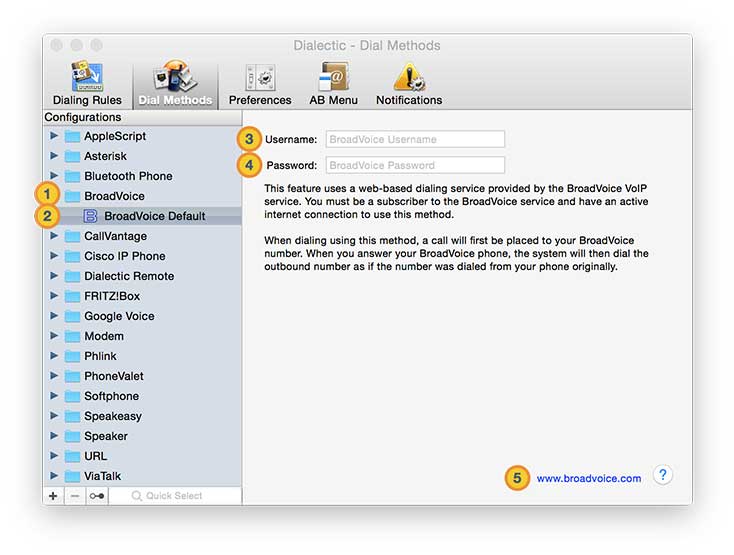Viewport: 734px width, 555px height.
Task: Select the Cisco IP Phone row label
Action: [x=125, y=256]
